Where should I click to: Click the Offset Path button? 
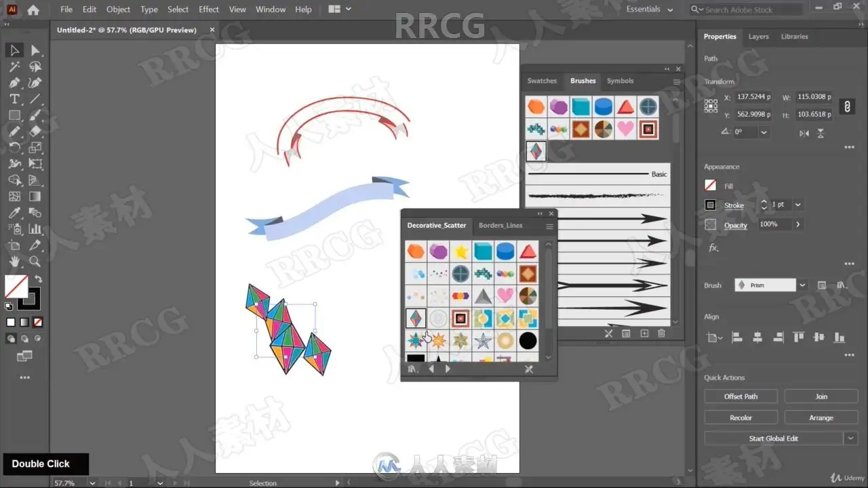tap(741, 396)
